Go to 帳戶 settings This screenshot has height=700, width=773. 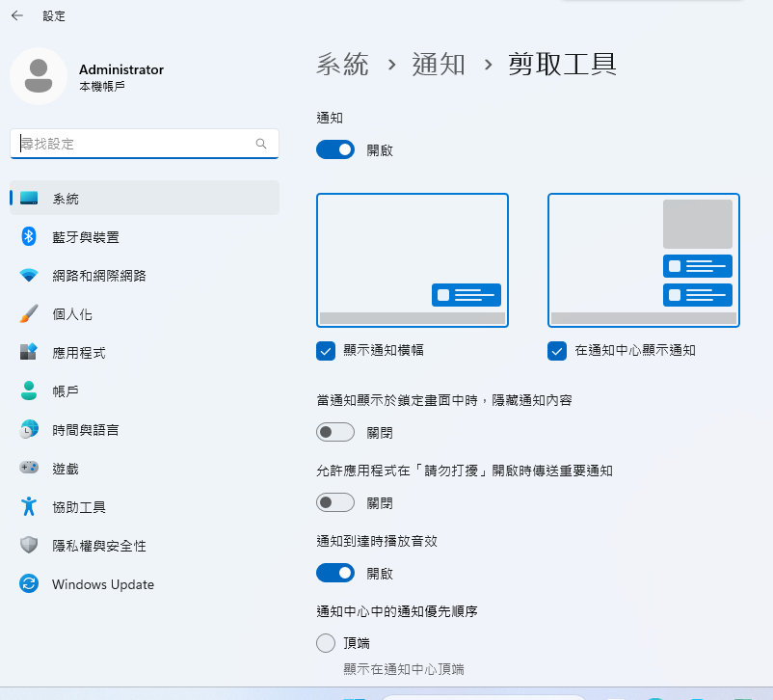(x=145, y=390)
